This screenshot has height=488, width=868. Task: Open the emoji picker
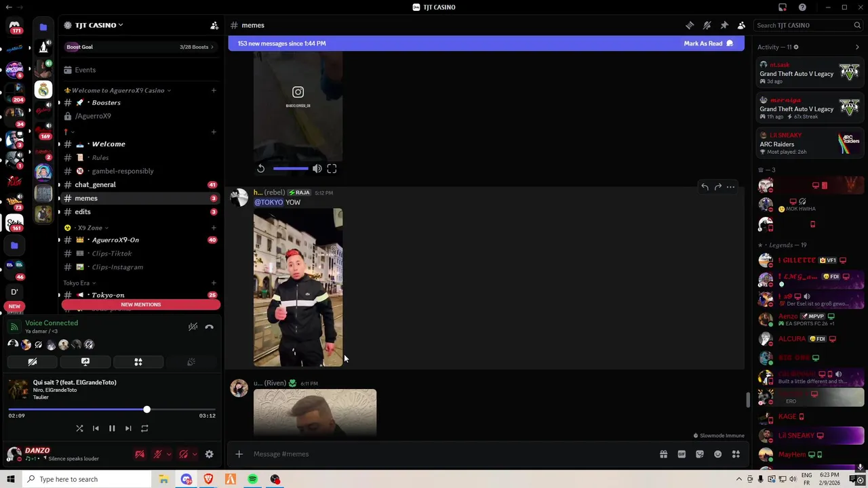click(717, 454)
